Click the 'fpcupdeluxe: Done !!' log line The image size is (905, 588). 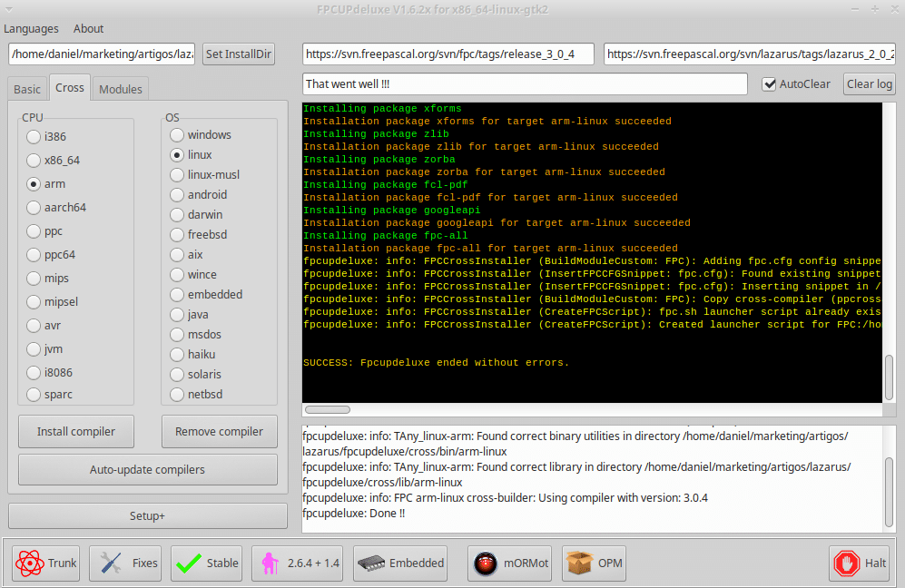(x=353, y=514)
